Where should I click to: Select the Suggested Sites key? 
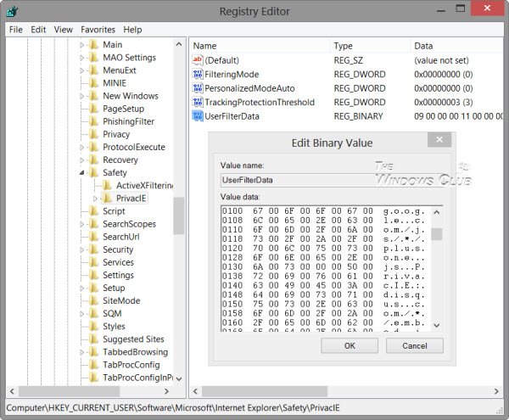(133, 339)
